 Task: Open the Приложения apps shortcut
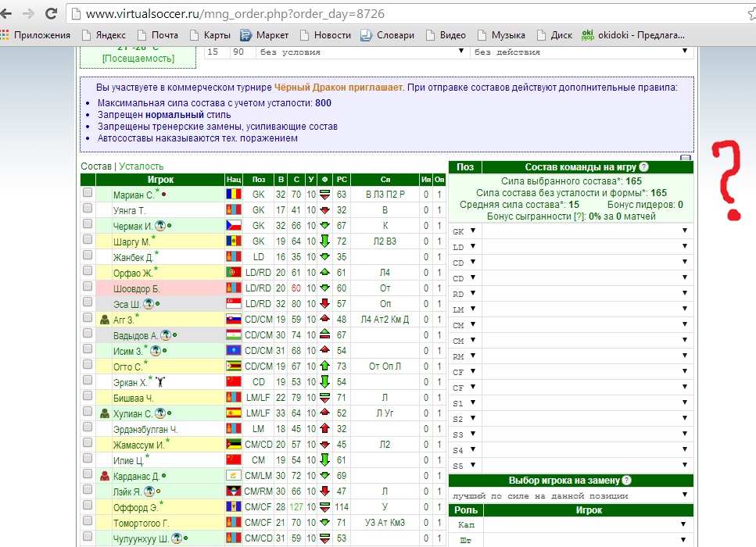tap(36, 34)
